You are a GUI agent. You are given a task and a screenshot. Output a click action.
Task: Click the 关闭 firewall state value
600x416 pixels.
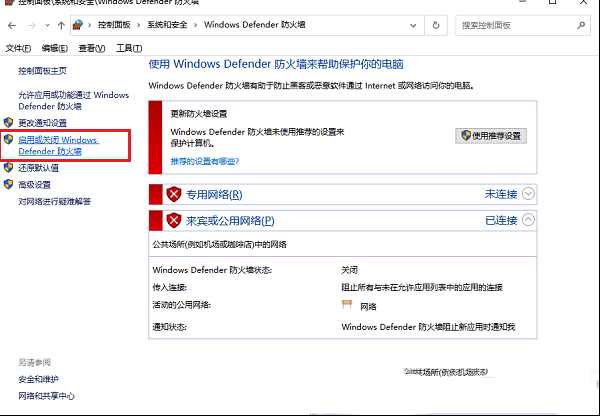pyautogui.click(x=349, y=270)
